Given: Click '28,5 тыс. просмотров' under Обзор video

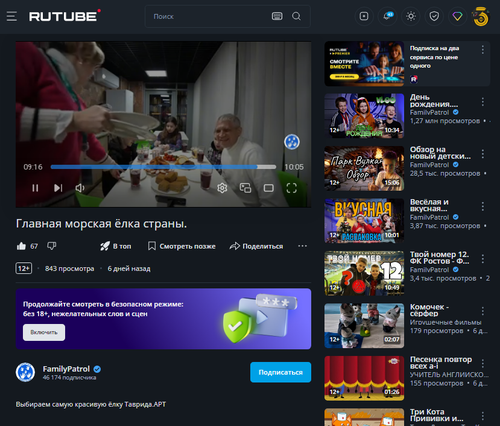Looking at the screenshot, I should tap(445, 173).
